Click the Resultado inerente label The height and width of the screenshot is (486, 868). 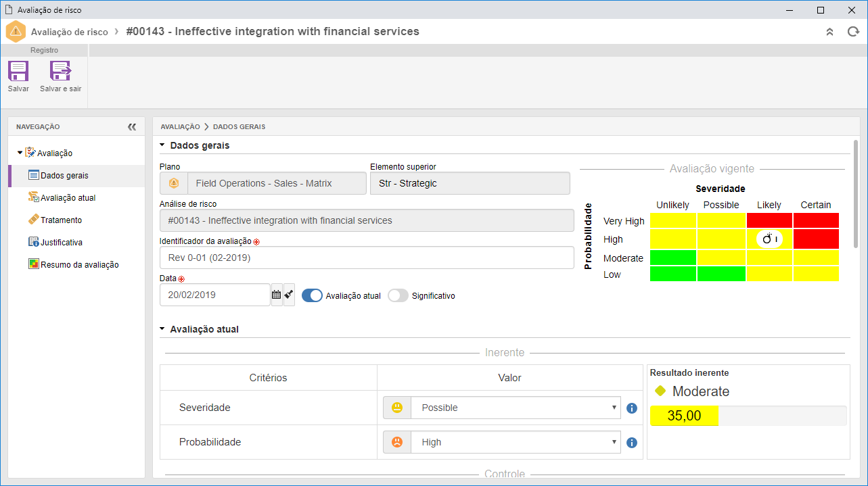tap(689, 372)
